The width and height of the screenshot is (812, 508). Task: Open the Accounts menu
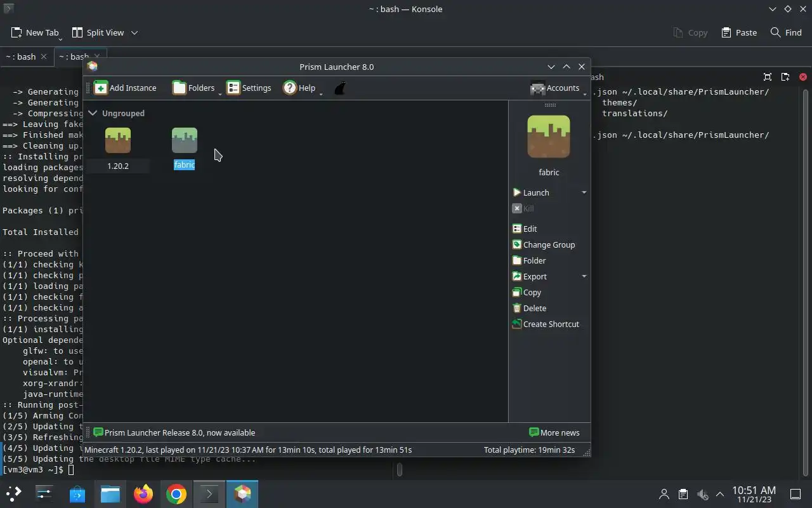pyautogui.click(x=555, y=88)
